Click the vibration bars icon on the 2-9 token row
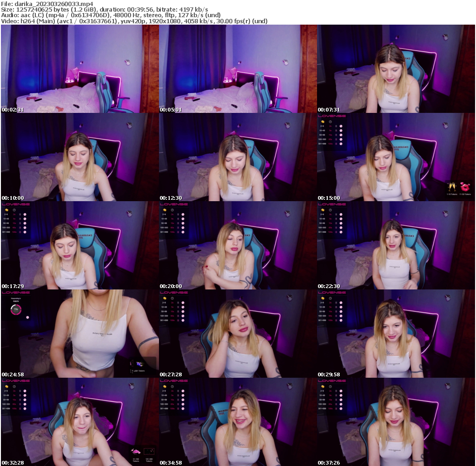This screenshot has width=476, height=466. [x=336, y=126]
